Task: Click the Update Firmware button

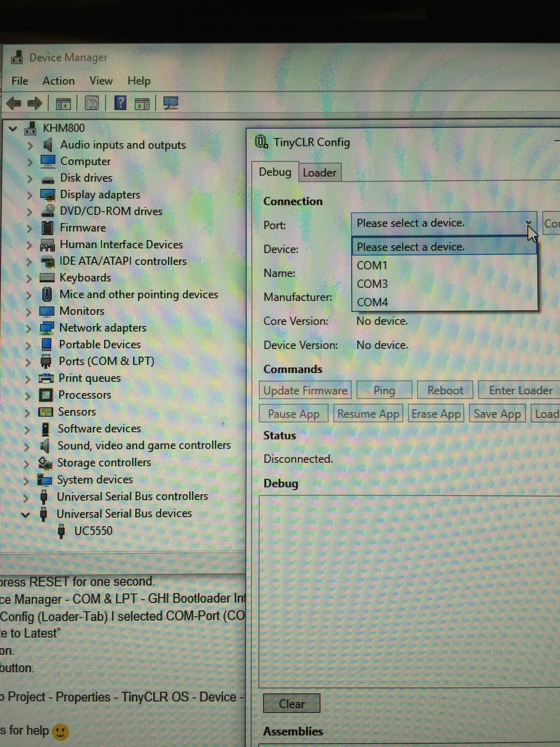Action: pyautogui.click(x=305, y=390)
